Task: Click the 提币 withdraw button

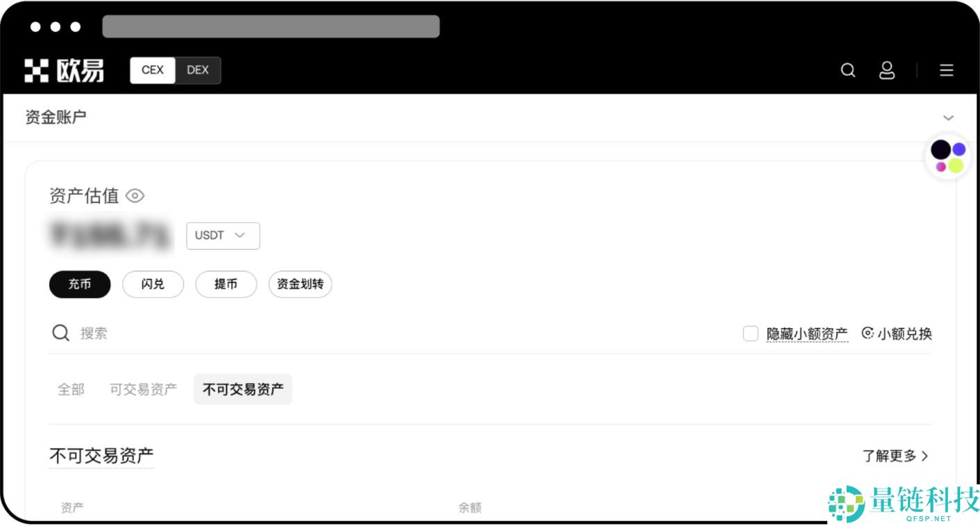Action: point(226,284)
